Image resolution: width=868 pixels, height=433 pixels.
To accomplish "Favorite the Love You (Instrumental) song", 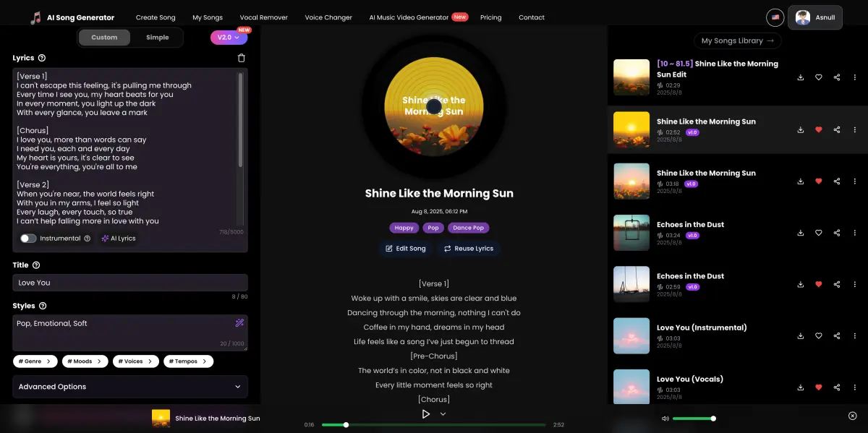I will [x=818, y=335].
